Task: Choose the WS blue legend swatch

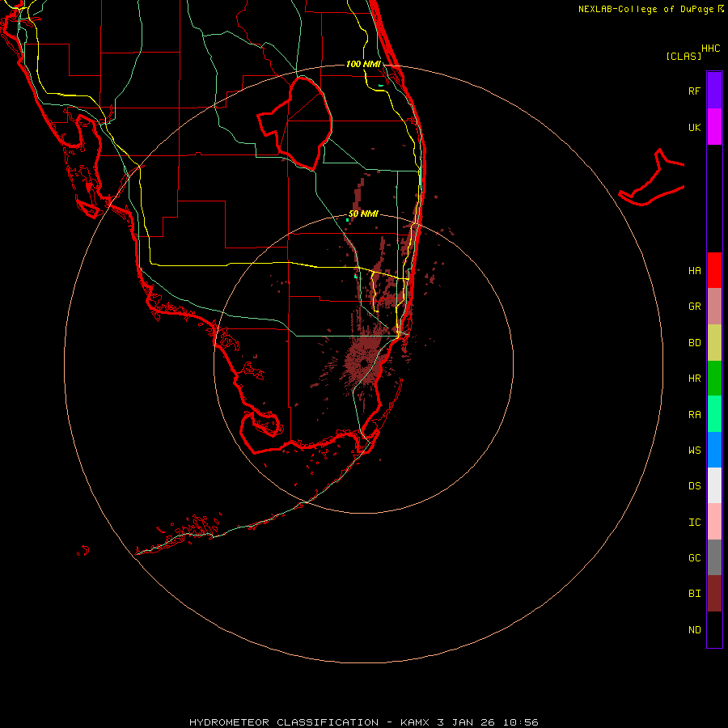Action: (x=714, y=450)
